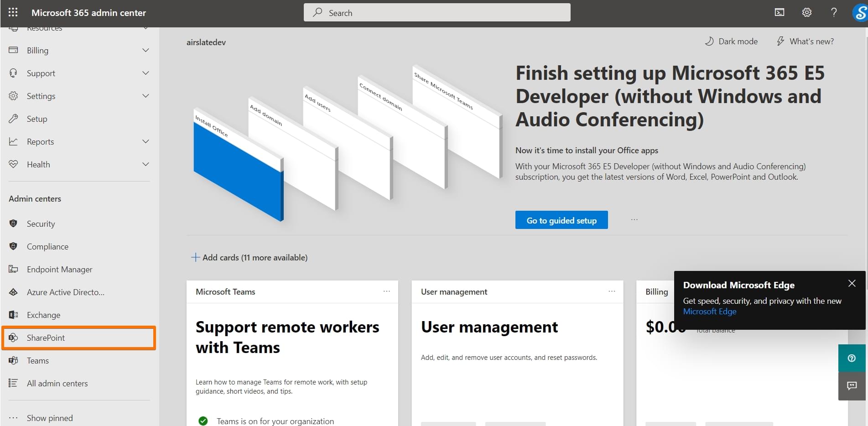Click the All admin centers list icon

point(13,383)
